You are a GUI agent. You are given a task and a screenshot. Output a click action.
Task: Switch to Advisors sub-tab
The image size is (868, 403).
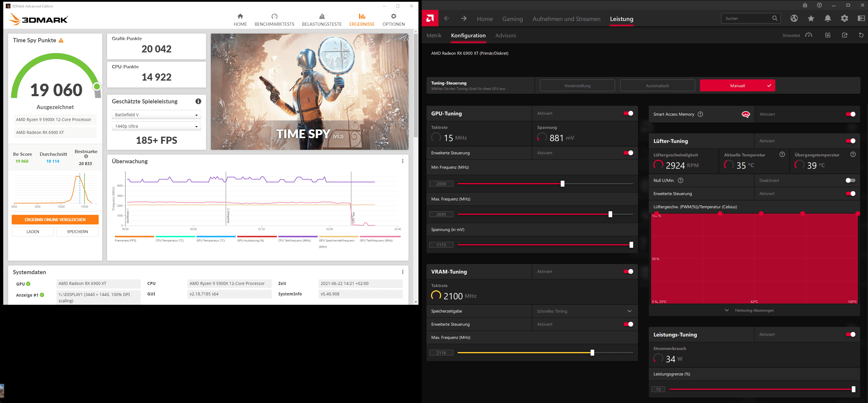[x=505, y=35]
